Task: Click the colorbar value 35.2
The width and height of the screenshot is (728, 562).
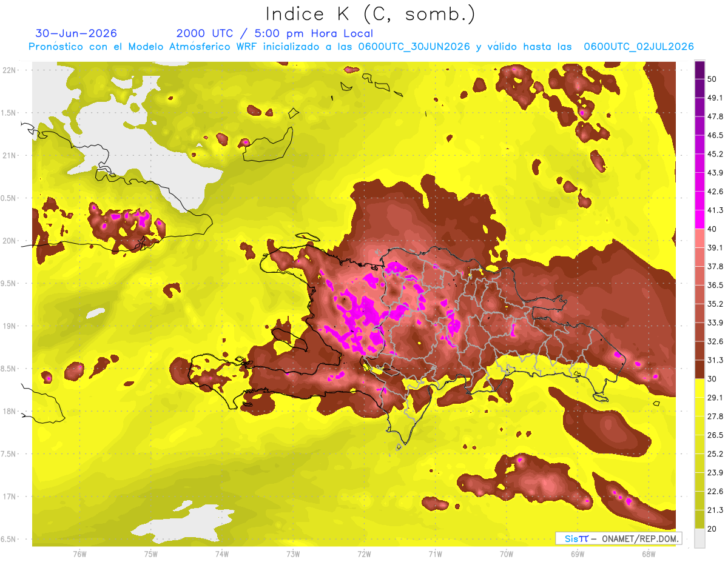Action: click(715, 304)
